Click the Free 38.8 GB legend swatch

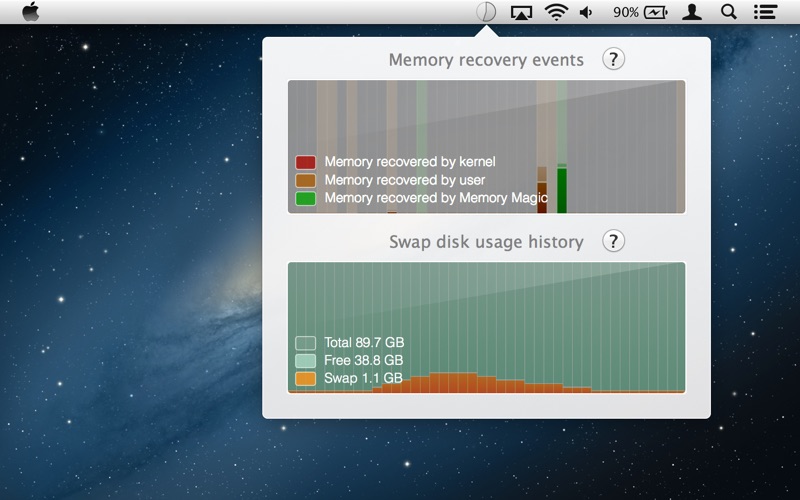point(306,361)
